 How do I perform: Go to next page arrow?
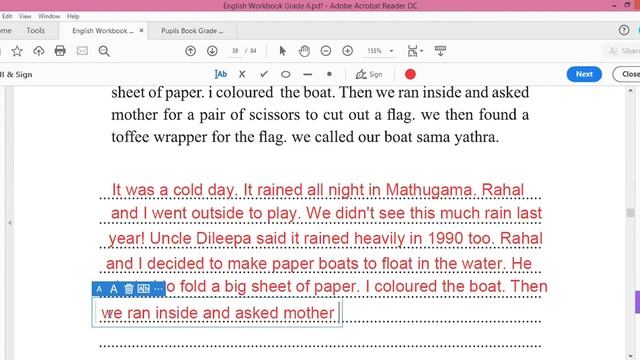212,51
